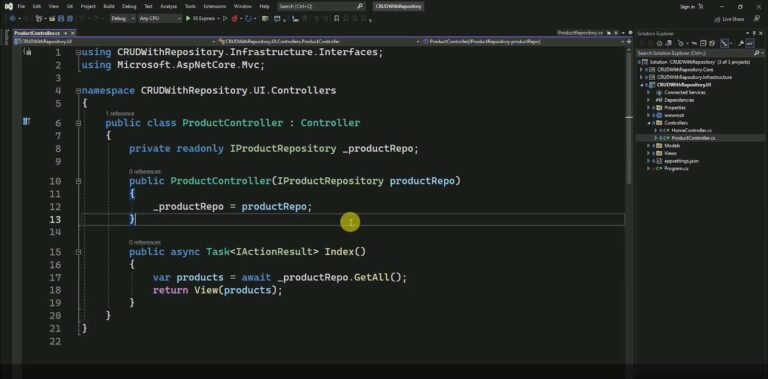Click New Project icon in toolbar

tap(38, 18)
